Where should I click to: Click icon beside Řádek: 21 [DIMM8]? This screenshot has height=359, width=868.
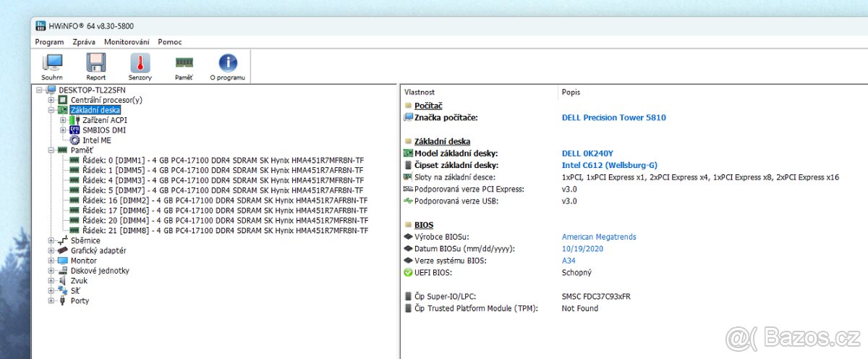tap(75, 230)
